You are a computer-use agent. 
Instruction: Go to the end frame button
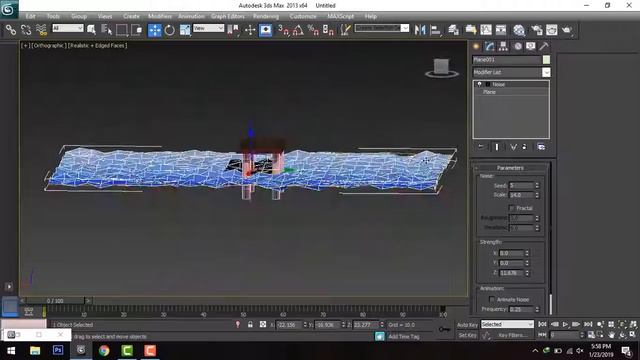(588, 324)
